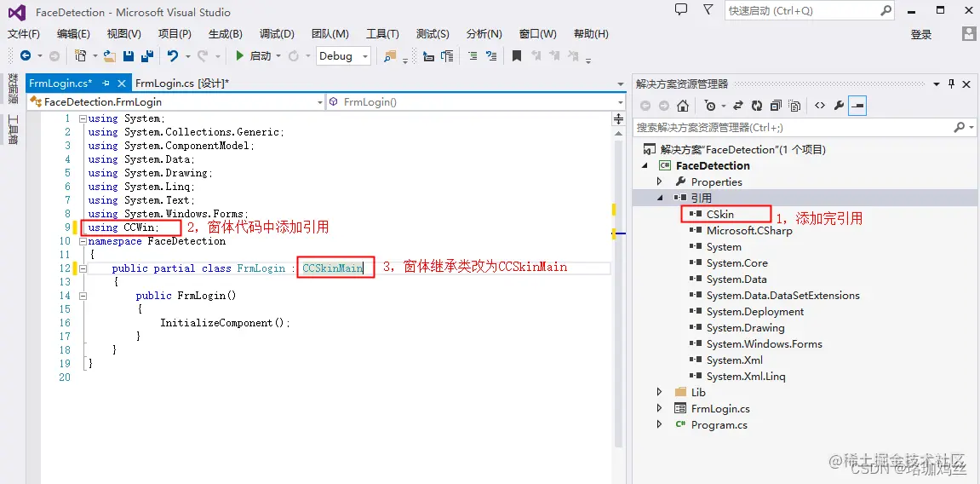This screenshot has height=484, width=980.
Task: Click the Save All icon
Action: (147, 56)
